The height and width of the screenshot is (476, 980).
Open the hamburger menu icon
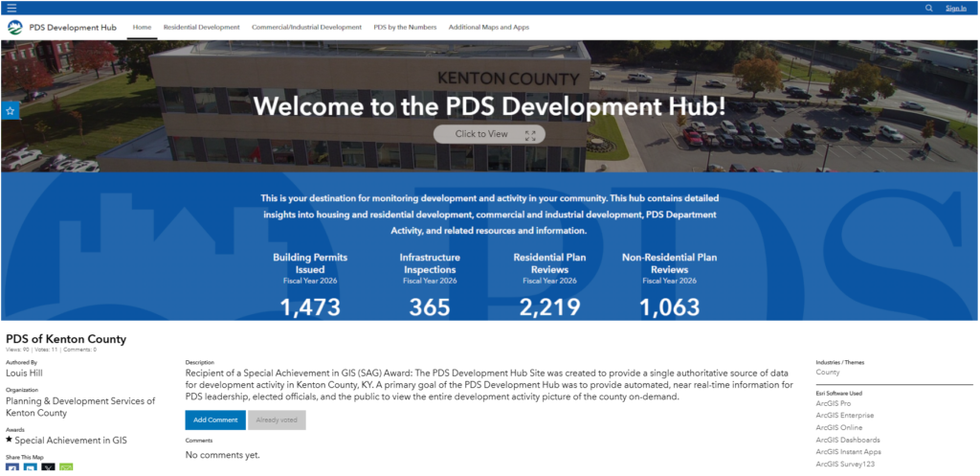pyautogui.click(x=11, y=8)
